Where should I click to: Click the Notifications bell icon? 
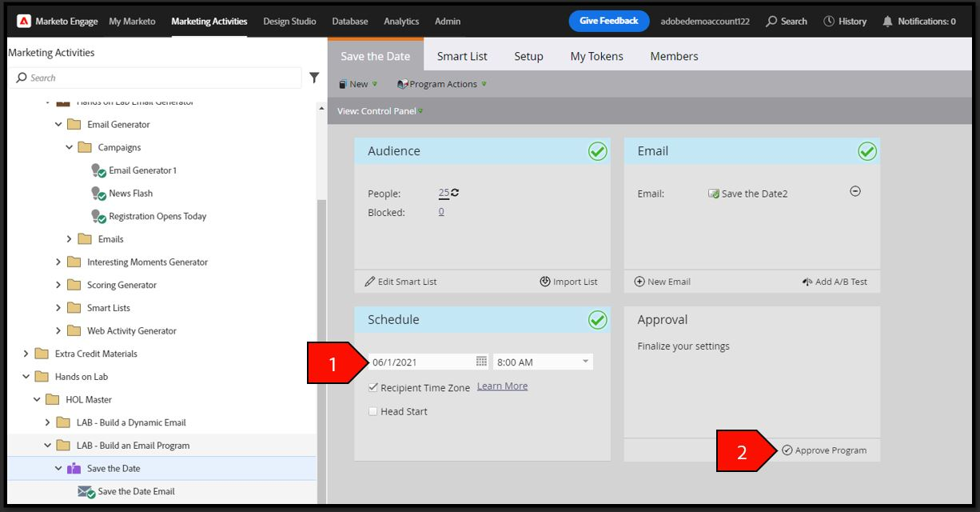click(x=887, y=22)
